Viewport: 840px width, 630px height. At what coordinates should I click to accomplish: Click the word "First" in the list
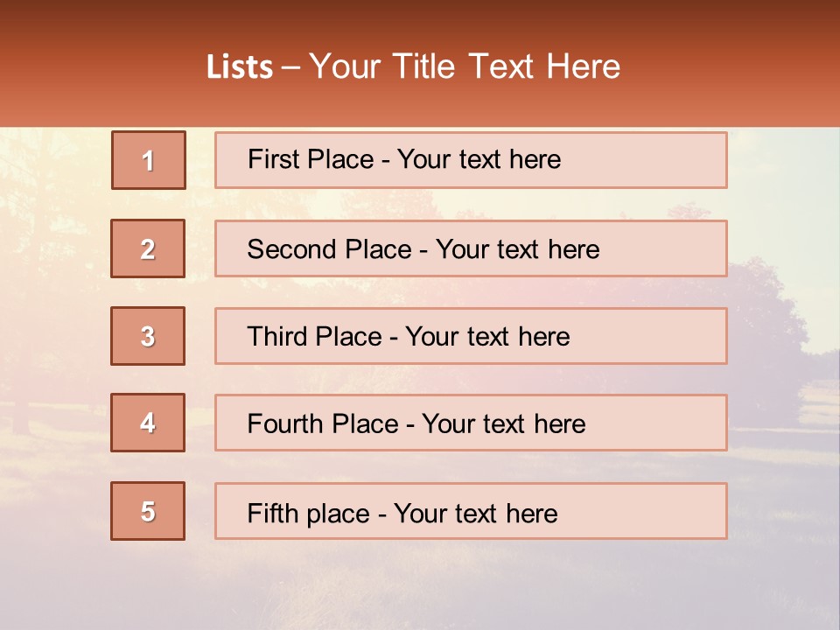pyautogui.click(x=271, y=159)
